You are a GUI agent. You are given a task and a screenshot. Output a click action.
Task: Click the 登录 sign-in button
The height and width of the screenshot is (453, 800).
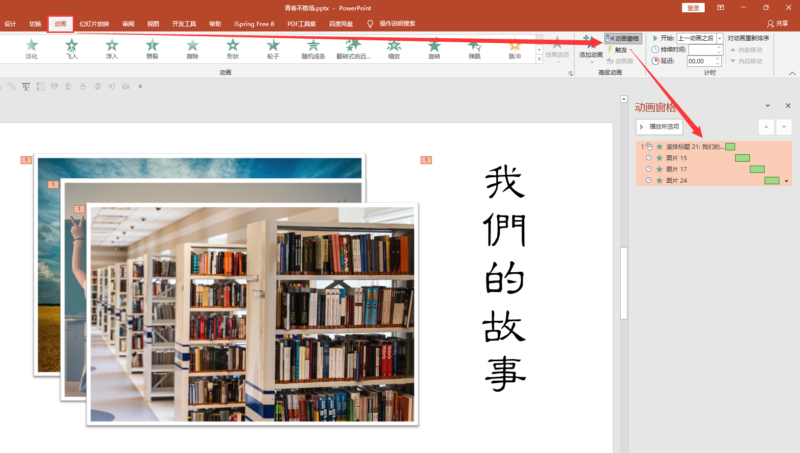pyautogui.click(x=693, y=8)
